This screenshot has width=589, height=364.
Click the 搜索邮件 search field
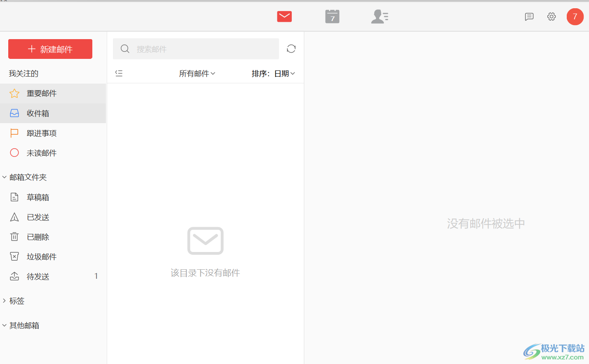196,49
